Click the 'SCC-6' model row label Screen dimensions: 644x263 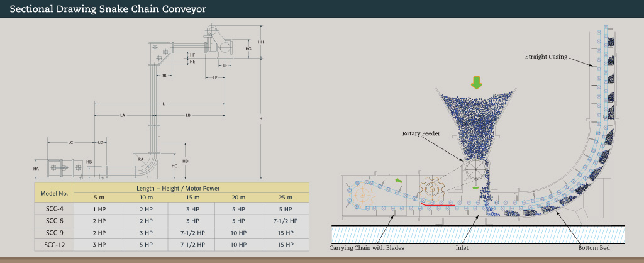pyautogui.click(x=54, y=221)
